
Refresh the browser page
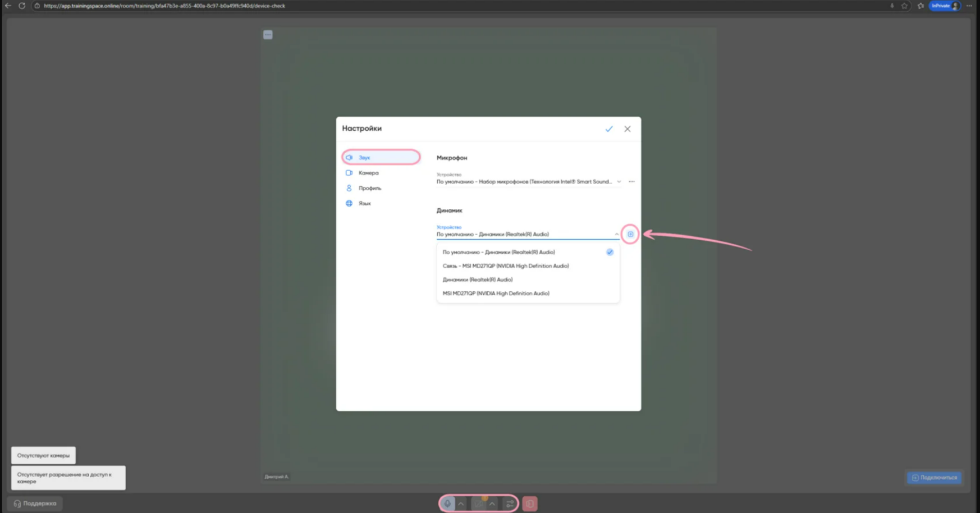[22, 6]
